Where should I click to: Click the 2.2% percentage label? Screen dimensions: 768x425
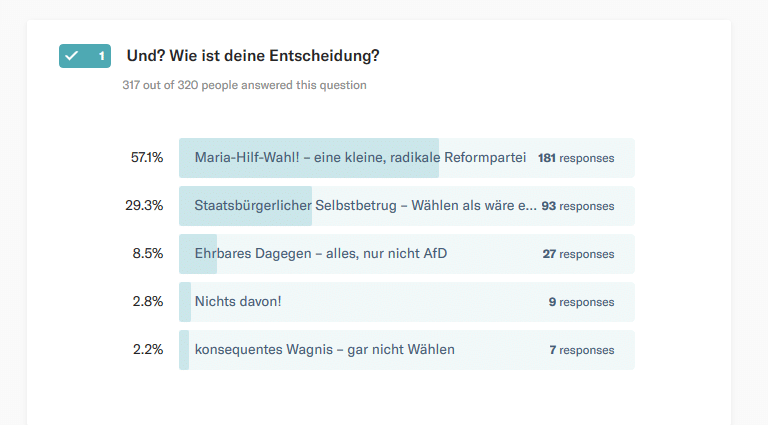tap(148, 350)
